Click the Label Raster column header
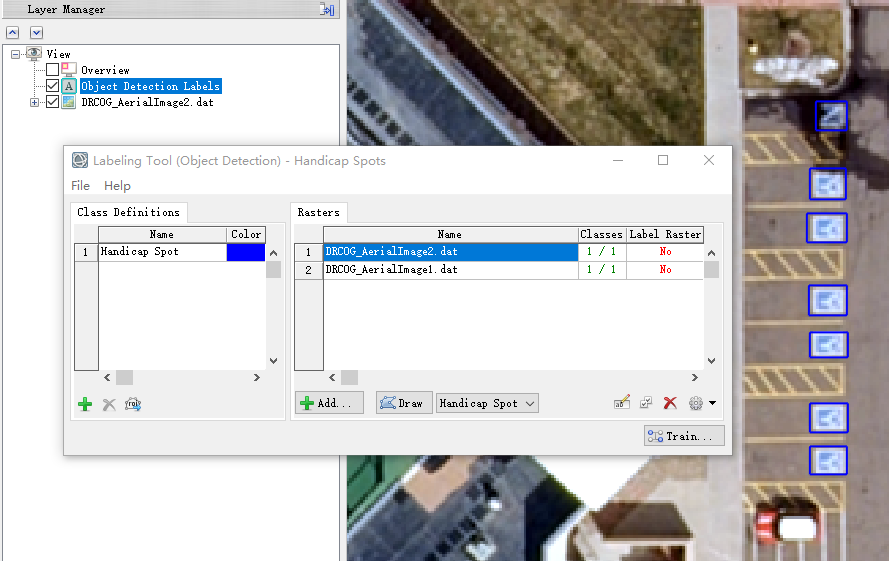The height and width of the screenshot is (561, 889). click(665, 234)
